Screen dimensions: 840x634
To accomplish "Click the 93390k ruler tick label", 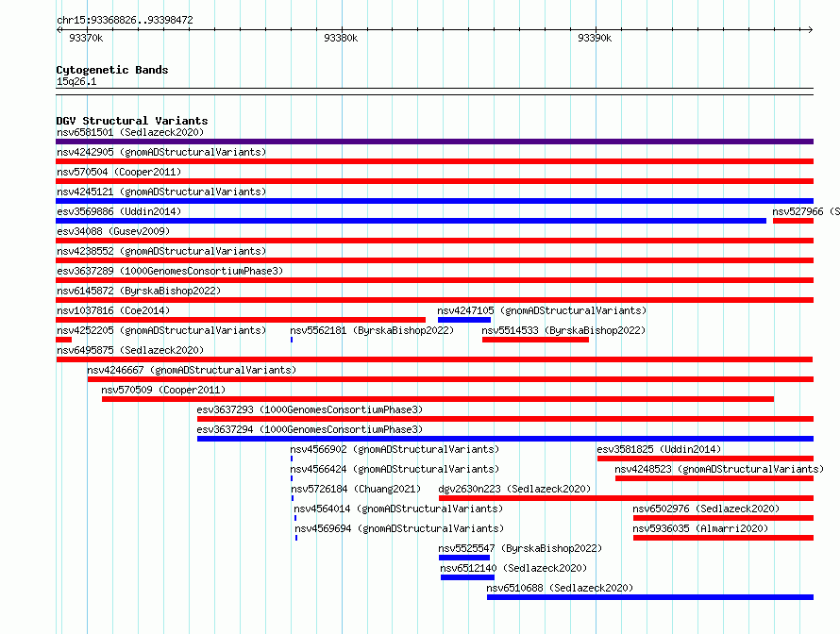I will 595,38.
